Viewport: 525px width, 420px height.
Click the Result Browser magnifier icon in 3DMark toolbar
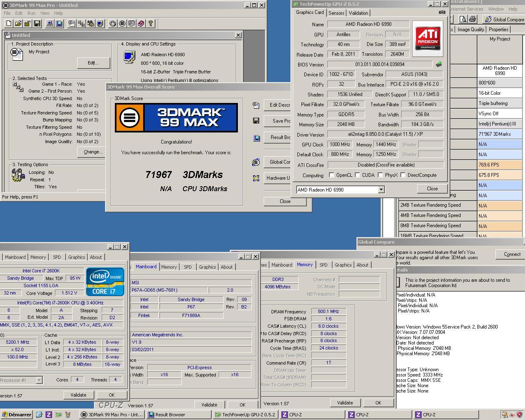click(x=59, y=23)
